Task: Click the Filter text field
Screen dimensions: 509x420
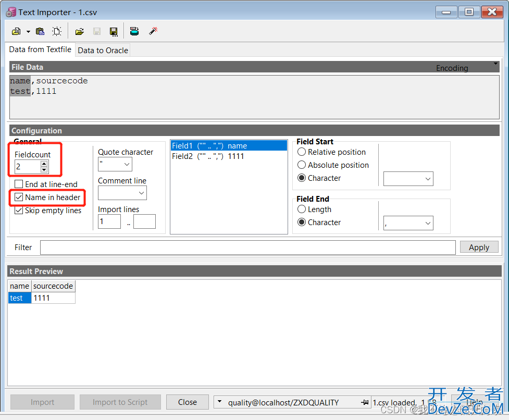Action: [248, 248]
